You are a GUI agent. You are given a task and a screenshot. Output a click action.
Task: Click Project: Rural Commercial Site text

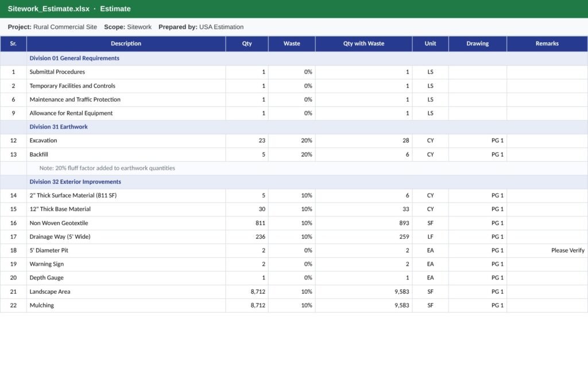click(x=52, y=27)
